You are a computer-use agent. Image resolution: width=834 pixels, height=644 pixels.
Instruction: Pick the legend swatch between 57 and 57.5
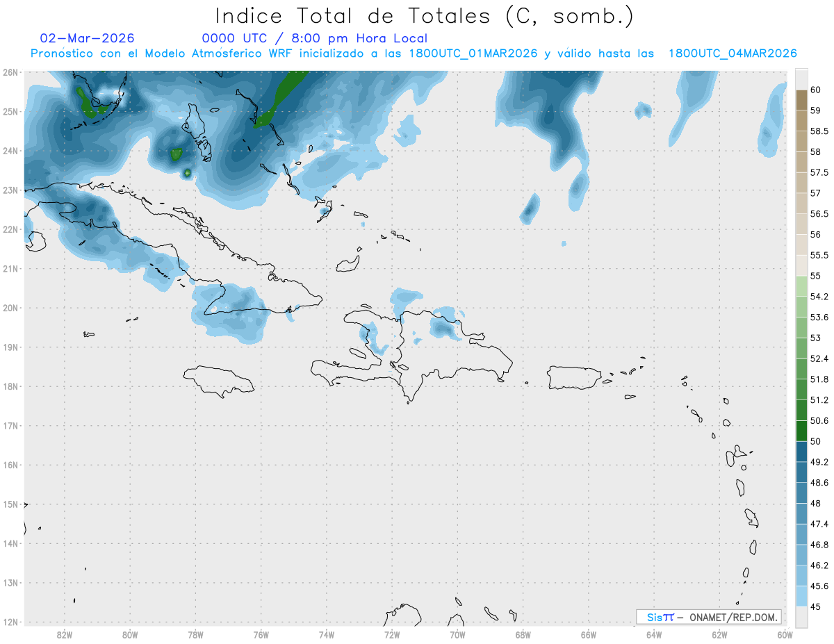click(x=801, y=183)
